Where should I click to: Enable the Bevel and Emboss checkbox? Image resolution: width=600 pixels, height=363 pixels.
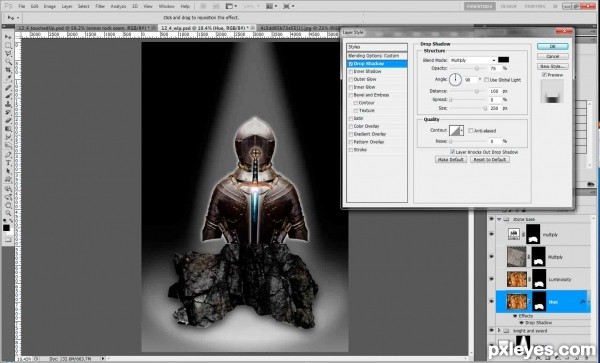(351, 95)
